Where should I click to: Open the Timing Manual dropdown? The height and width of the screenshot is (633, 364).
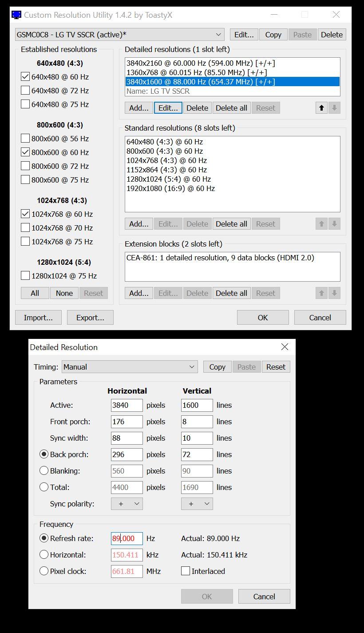tap(130, 367)
